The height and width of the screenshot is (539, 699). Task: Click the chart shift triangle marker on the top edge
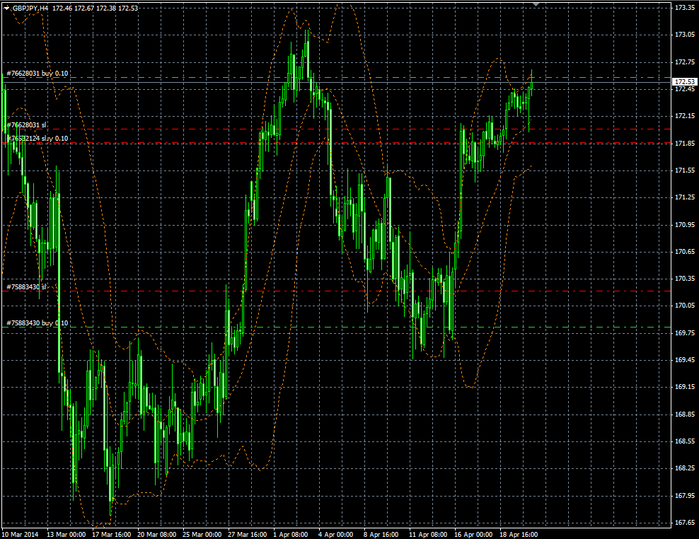[x=536, y=4]
